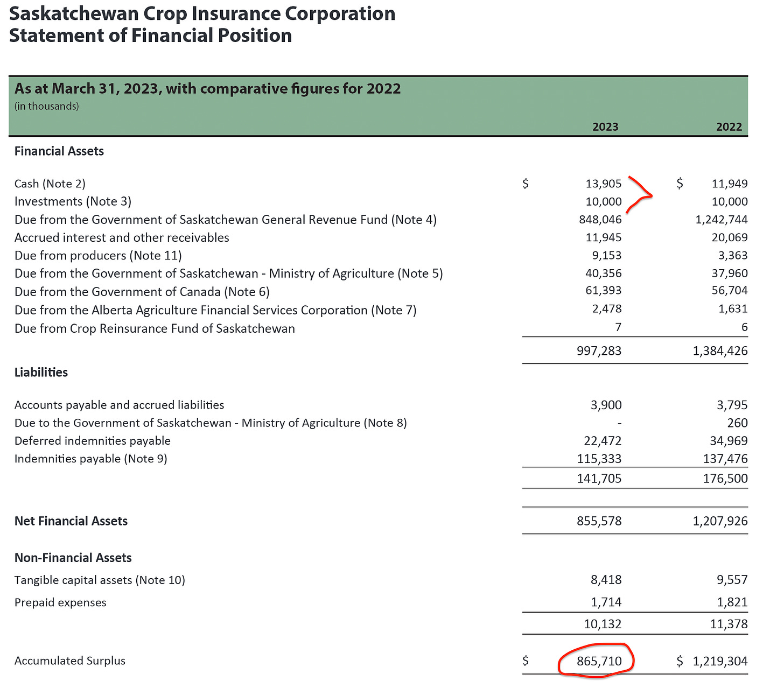
Task: Select the value 20,069
Action: coord(730,237)
